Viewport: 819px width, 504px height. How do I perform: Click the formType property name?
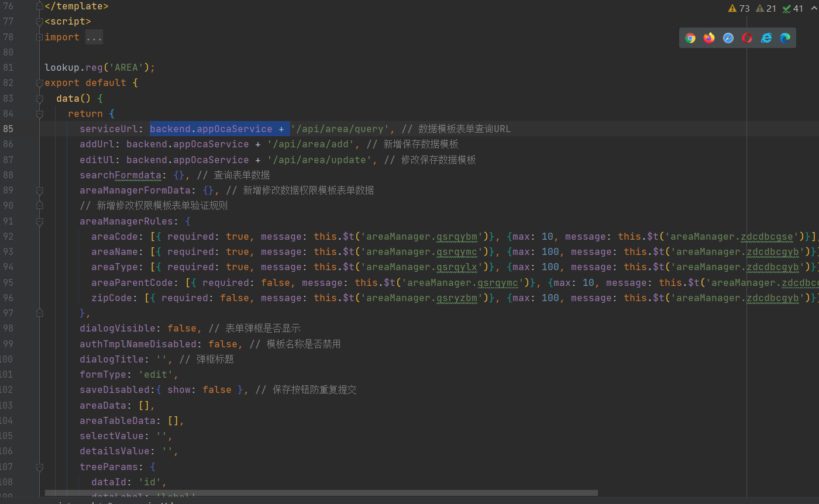(103, 374)
